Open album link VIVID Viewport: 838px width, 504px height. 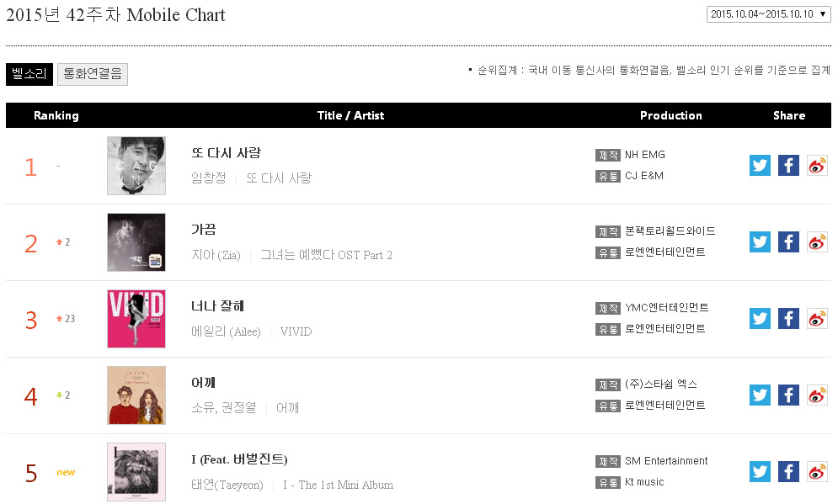[296, 332]
